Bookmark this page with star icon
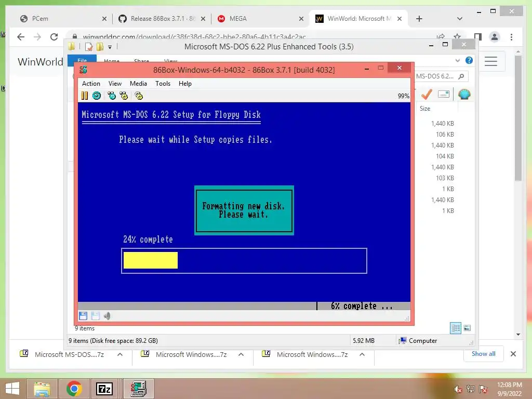 [457, 37]
